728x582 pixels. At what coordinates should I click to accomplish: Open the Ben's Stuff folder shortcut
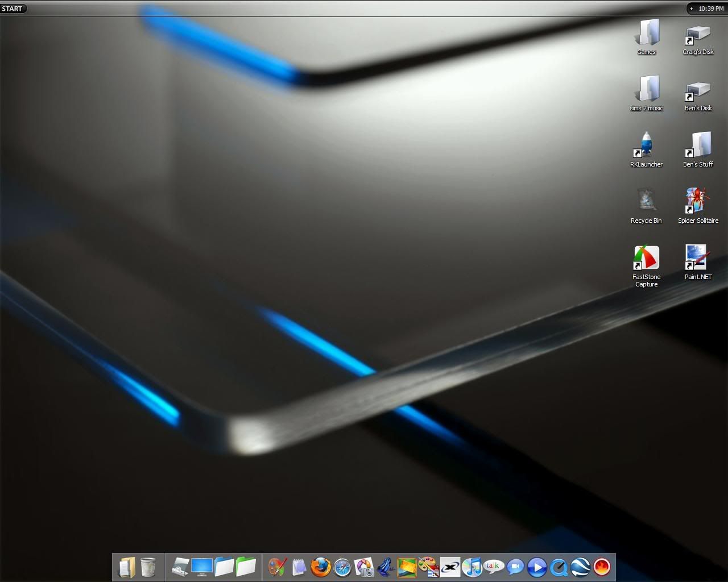(x=698, y=149)
